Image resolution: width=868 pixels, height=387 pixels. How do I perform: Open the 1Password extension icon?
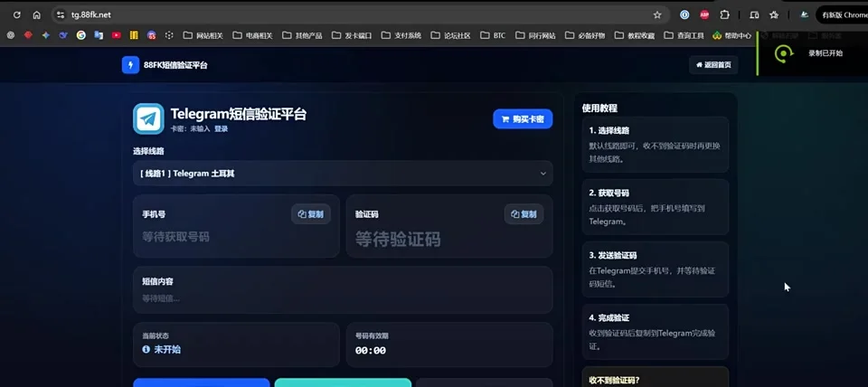[684, 15]
